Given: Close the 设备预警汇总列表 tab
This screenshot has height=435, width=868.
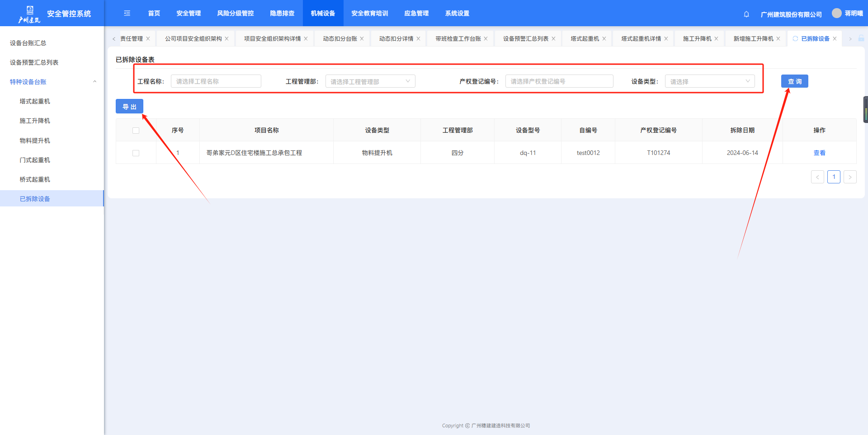Looking at the screenshot, I should pyautogui.click(x=553, y=39).
